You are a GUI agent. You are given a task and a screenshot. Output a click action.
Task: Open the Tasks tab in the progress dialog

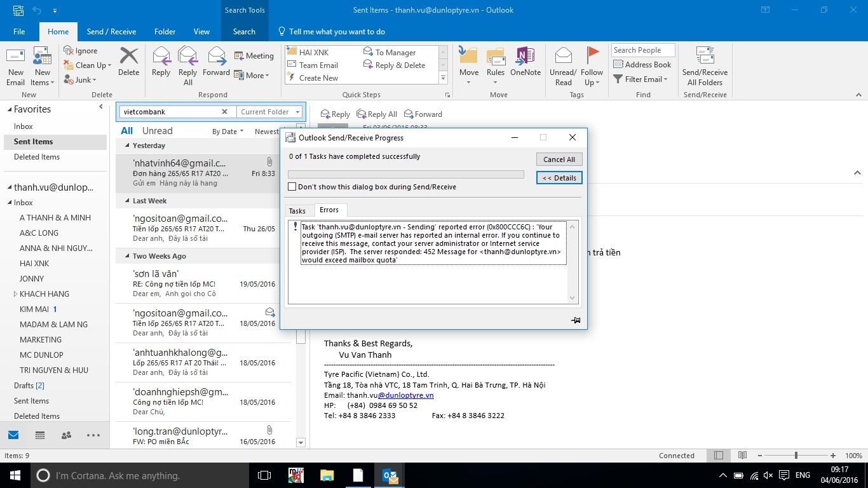[x=297, y=211]
